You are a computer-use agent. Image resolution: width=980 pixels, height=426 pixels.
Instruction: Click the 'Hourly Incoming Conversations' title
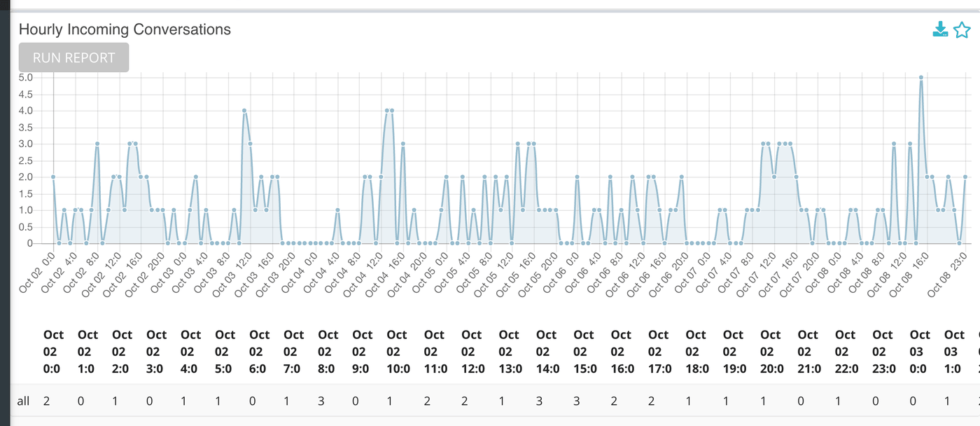coord(125,29)
